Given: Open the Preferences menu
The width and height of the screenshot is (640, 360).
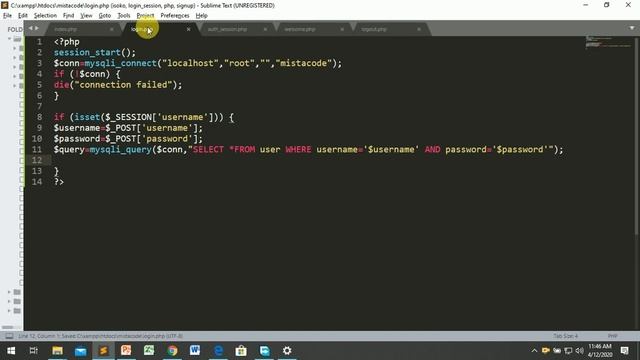Looking at the screenshot, I should point(175,16).
